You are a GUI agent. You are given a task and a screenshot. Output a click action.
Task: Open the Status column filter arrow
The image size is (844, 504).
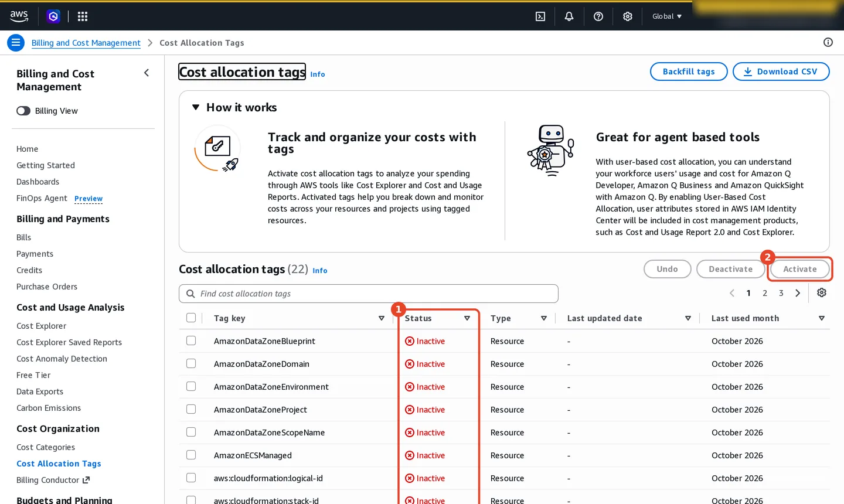pyautogui.click(x=467, y=318)
